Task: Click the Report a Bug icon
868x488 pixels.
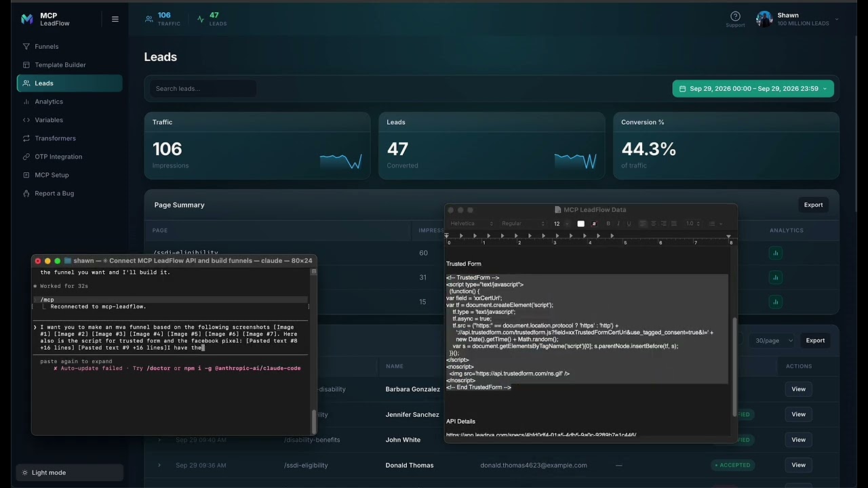Action: (26, 193)
